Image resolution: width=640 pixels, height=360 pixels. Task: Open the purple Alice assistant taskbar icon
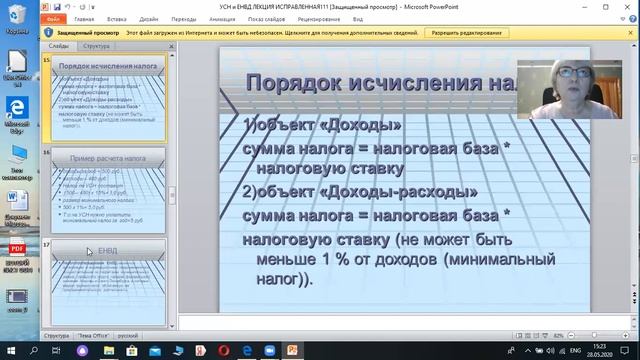pyautogui.click(x=82, y=351)
